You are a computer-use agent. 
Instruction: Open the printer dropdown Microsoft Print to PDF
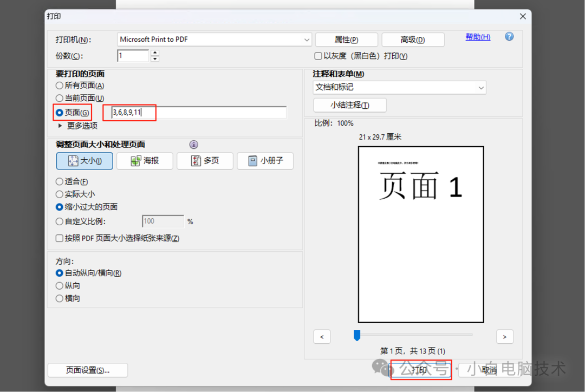click(x=214, y=40)
